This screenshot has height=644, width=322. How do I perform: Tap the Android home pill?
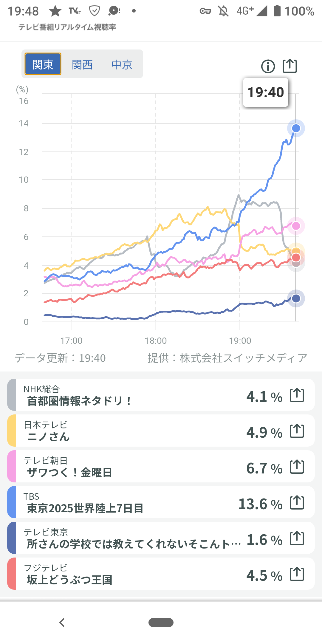161,623
